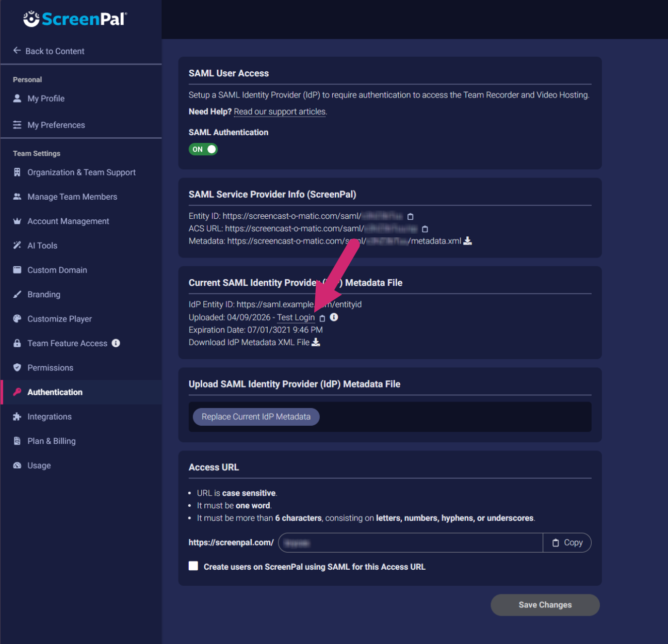This screenshot has width=668, height=644.
Task: Click the Customize Player palette icon
Action: (x=17, y=318)
